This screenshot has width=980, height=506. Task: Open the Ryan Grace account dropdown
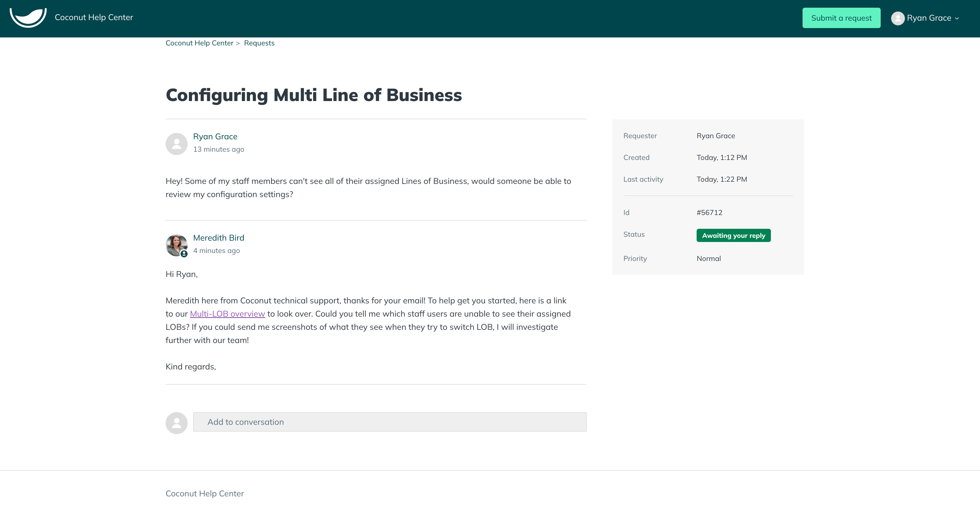pos(925,18)
